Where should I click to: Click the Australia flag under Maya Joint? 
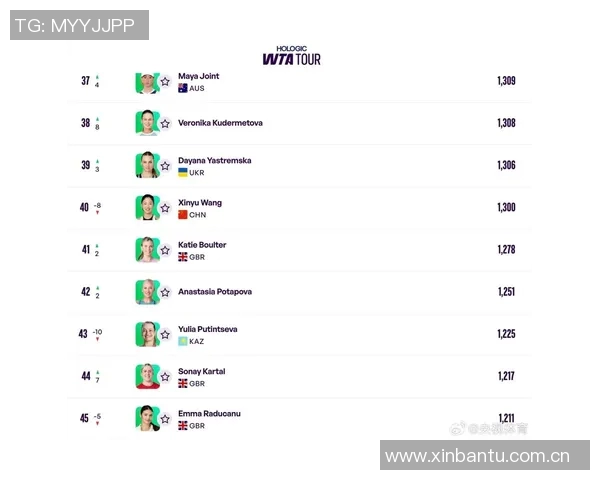pos(183,88)
